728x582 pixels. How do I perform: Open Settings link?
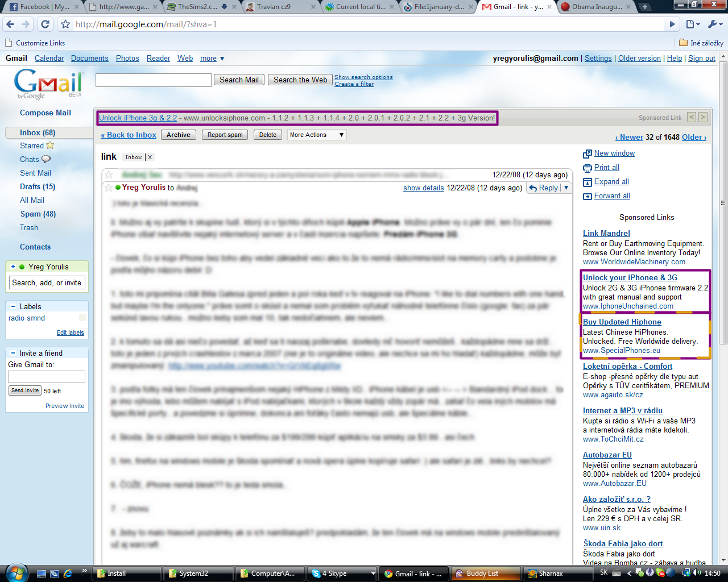click(598, 59)
